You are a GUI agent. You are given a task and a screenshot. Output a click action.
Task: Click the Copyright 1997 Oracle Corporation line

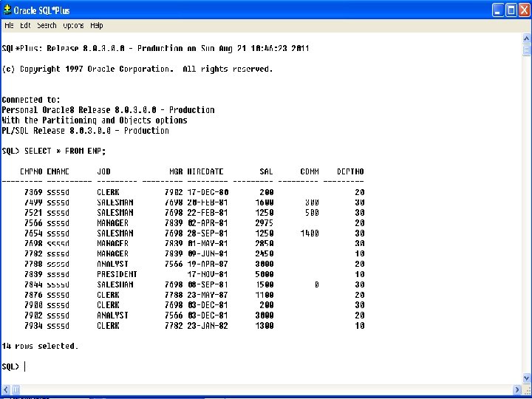[137, 69]
